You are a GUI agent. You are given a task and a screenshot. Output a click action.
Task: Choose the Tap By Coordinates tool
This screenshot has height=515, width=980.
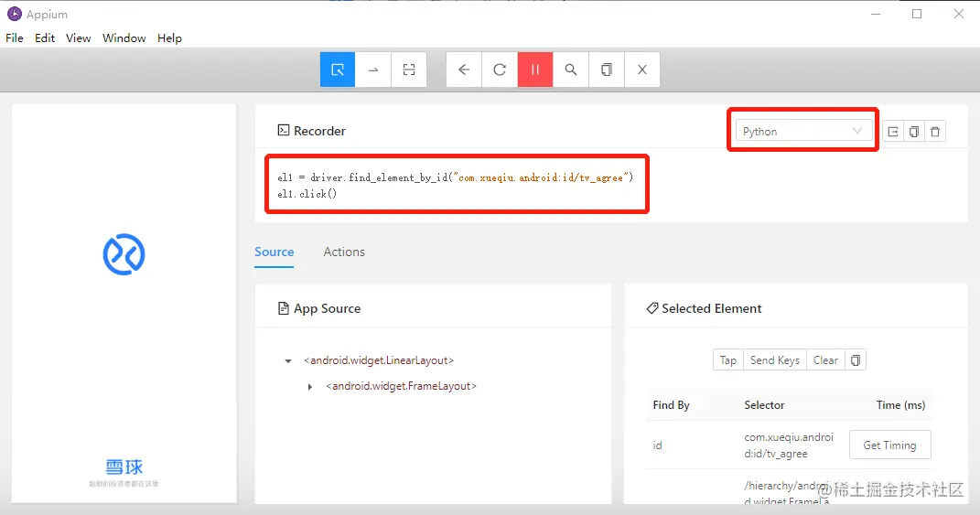[x=409, y=70]
